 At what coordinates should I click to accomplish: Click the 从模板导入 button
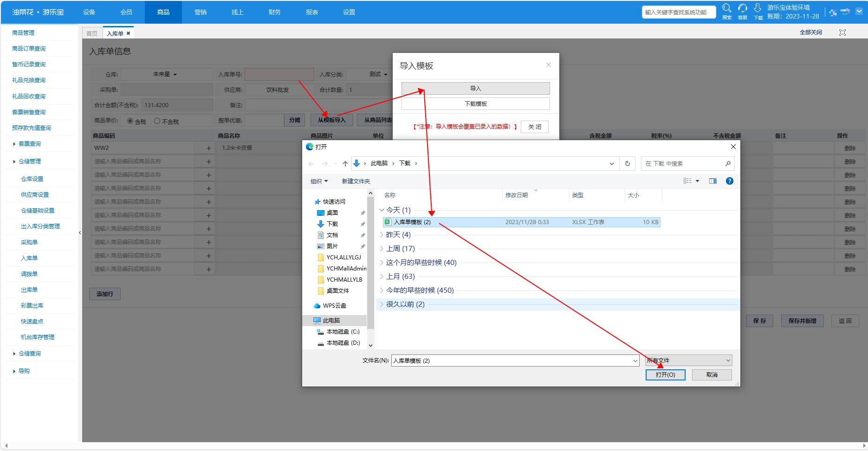coord(331,120)
